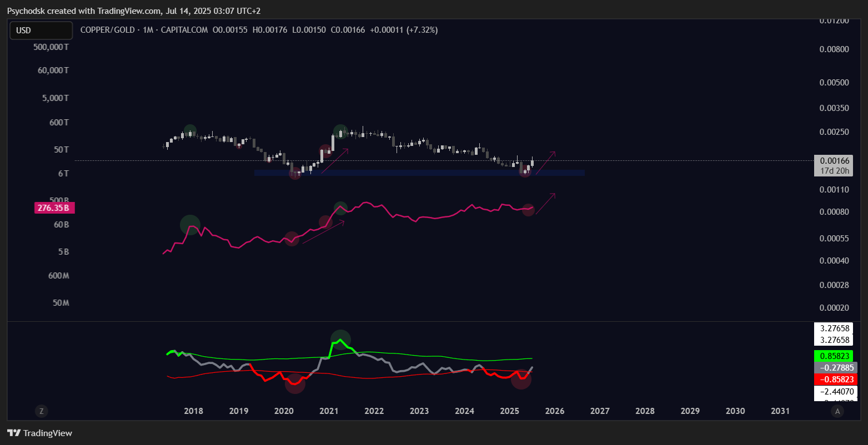Click the COPPER/GOLD symbol title

coord(107,30)
